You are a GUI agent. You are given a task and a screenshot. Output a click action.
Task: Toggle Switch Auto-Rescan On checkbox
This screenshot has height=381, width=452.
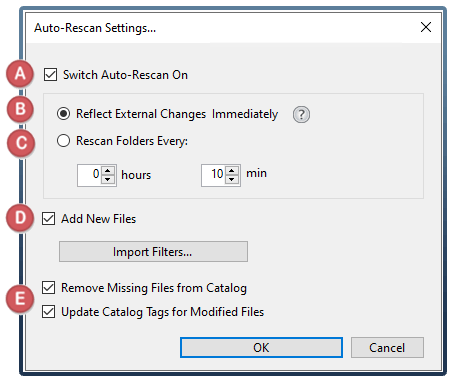click(50, 75)
